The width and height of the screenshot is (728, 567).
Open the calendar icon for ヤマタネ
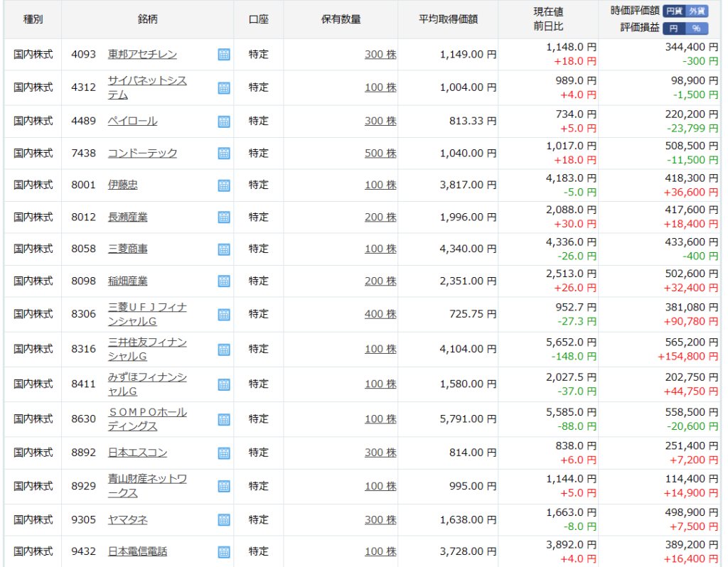pos(224,519)
